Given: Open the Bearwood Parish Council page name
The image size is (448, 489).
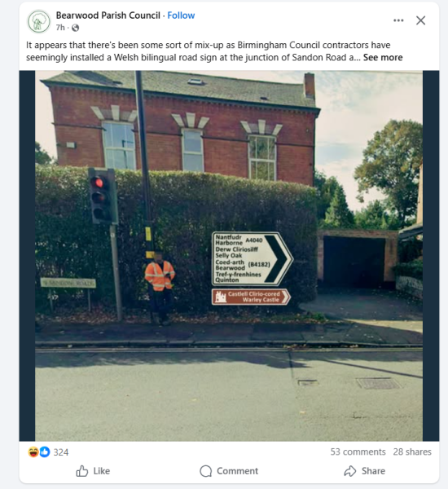Looking at the screenshot, I should pos(108,15).
